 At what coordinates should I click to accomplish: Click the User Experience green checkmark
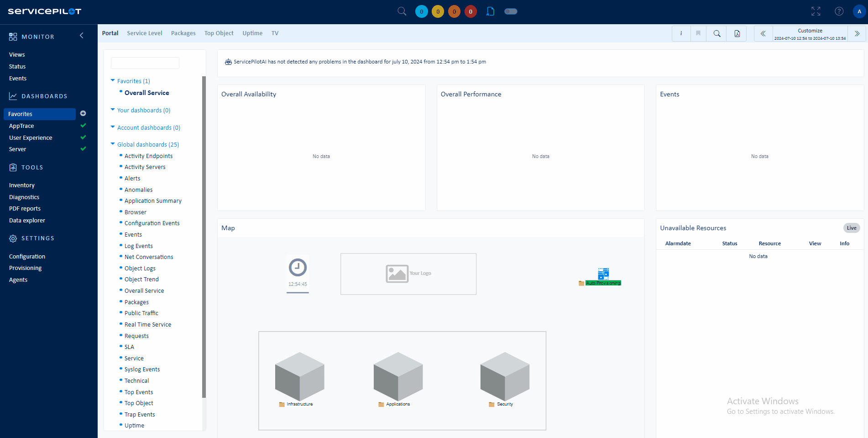click(x=83, y=137)
